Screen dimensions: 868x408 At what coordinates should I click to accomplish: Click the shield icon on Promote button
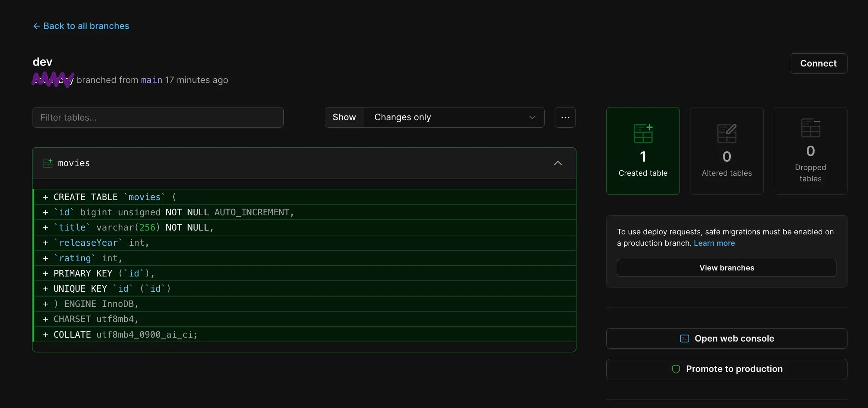pos(676,369)
